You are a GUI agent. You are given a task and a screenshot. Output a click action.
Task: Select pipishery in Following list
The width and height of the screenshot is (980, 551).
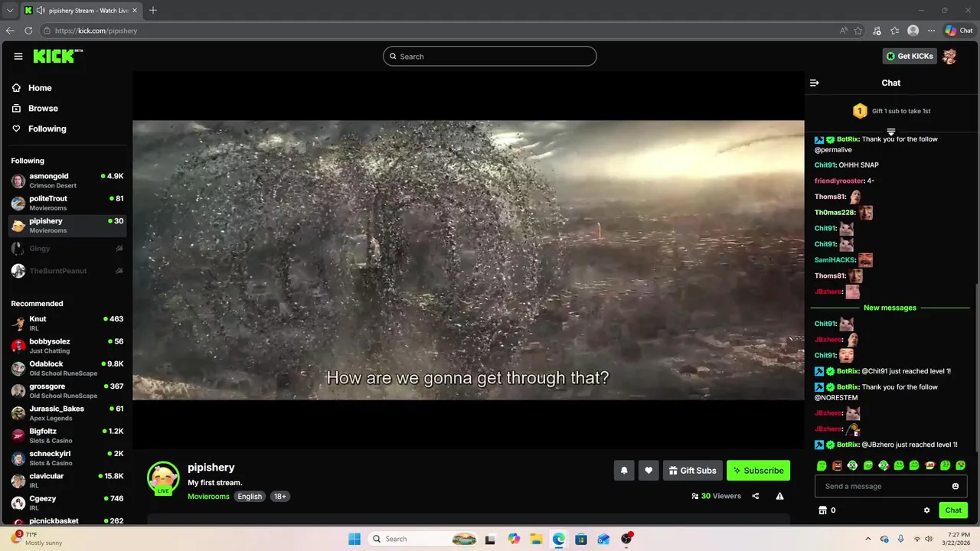coord(67,225)
